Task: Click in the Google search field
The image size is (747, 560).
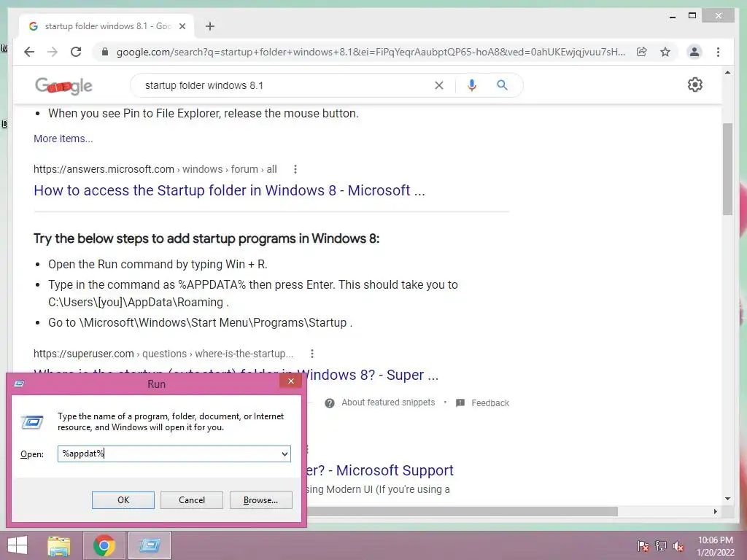Action: [286, 85]
